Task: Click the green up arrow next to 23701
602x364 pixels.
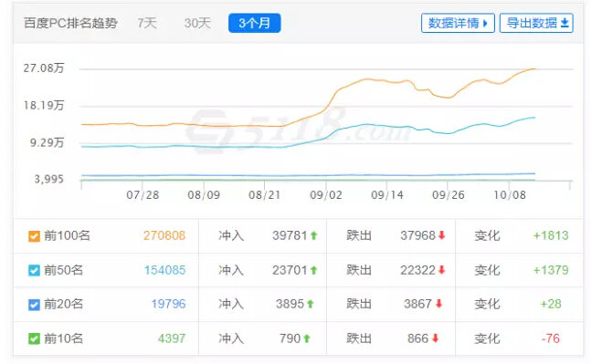Action: [x=313, y=270]
